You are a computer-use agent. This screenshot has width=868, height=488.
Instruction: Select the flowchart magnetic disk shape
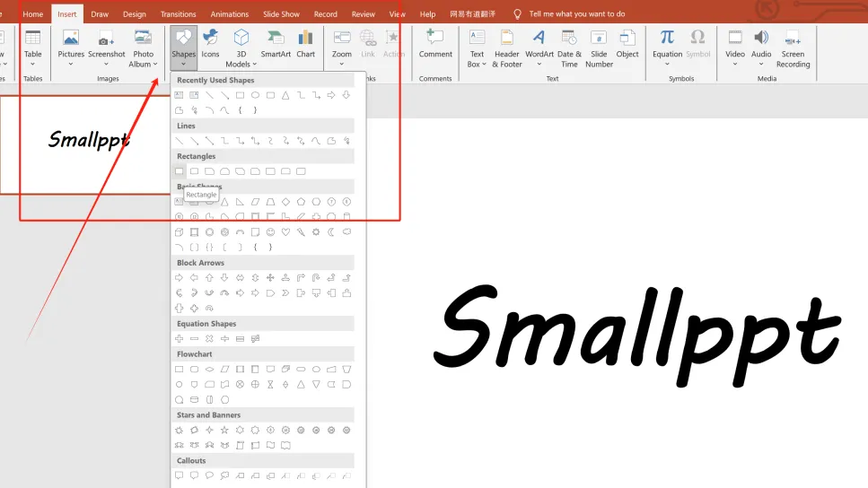click(x=194, y=399)
